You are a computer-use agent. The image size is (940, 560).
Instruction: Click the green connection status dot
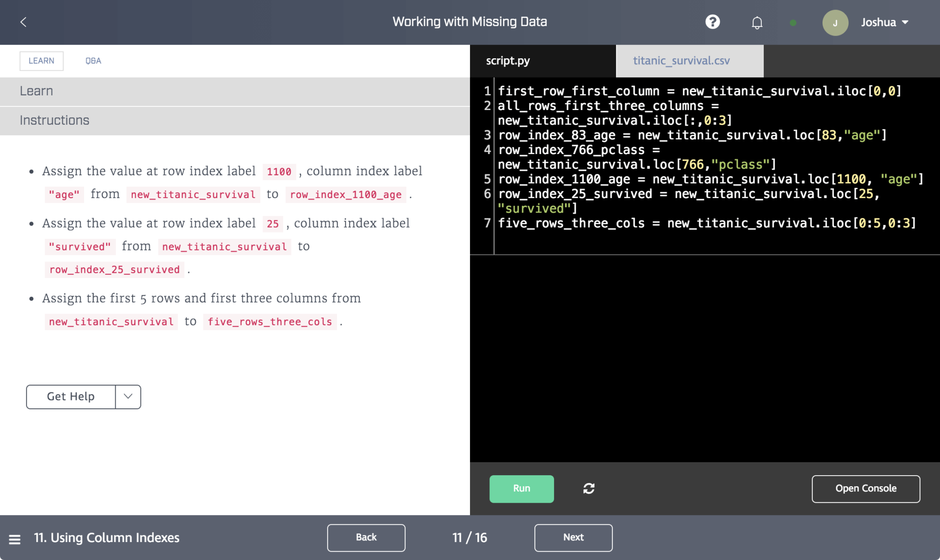click(x=794, y=22)
